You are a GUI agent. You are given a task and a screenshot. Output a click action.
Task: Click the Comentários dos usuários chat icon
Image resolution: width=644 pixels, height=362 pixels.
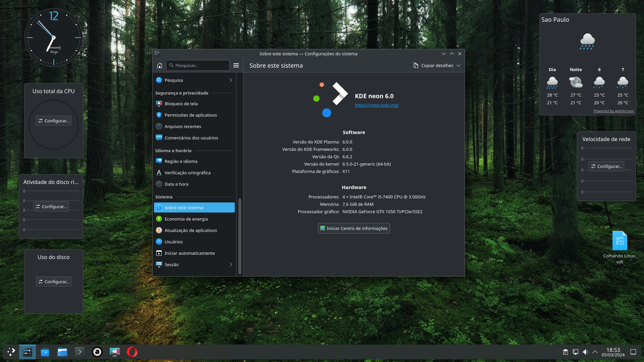[159, 138]
